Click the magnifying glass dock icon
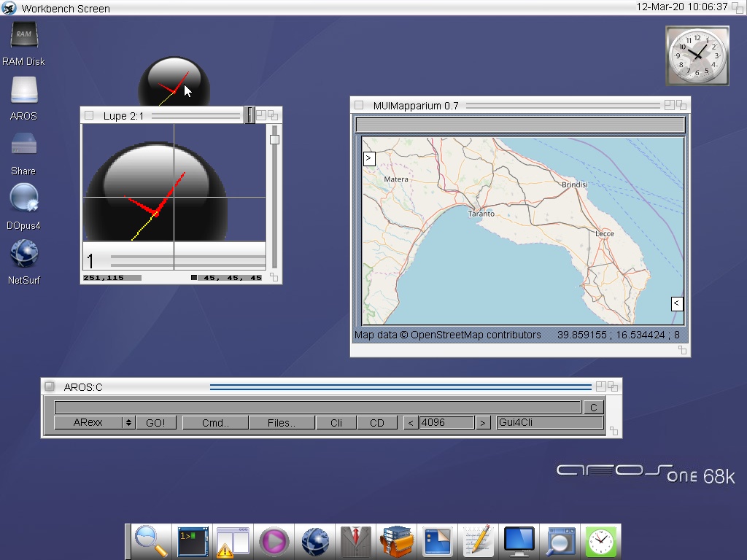 (152, 542)
